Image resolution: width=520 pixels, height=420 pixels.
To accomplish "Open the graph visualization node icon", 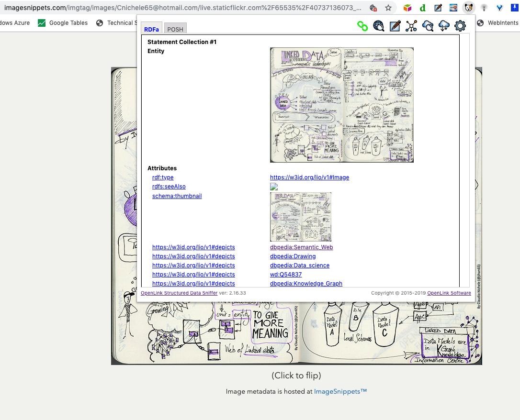I will point(411,26).
